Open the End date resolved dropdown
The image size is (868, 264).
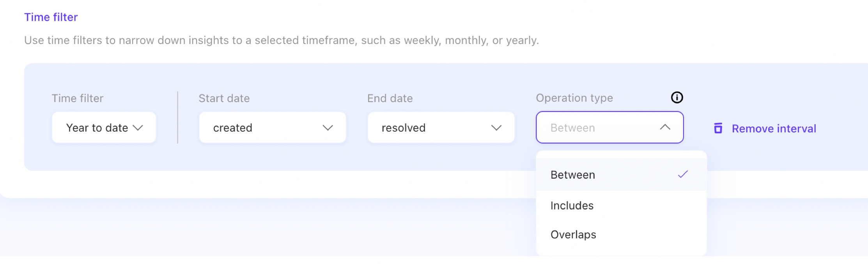click(441, 128)
